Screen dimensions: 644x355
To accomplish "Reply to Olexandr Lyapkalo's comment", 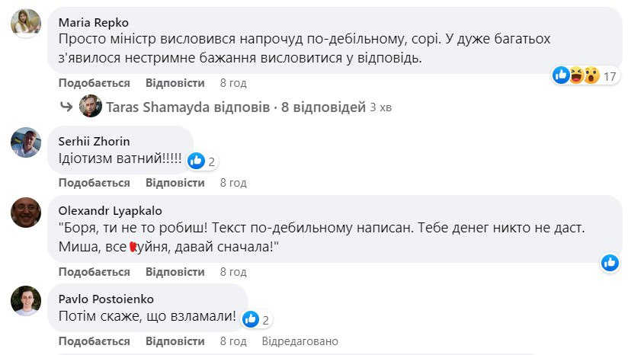I will [175, 271].
